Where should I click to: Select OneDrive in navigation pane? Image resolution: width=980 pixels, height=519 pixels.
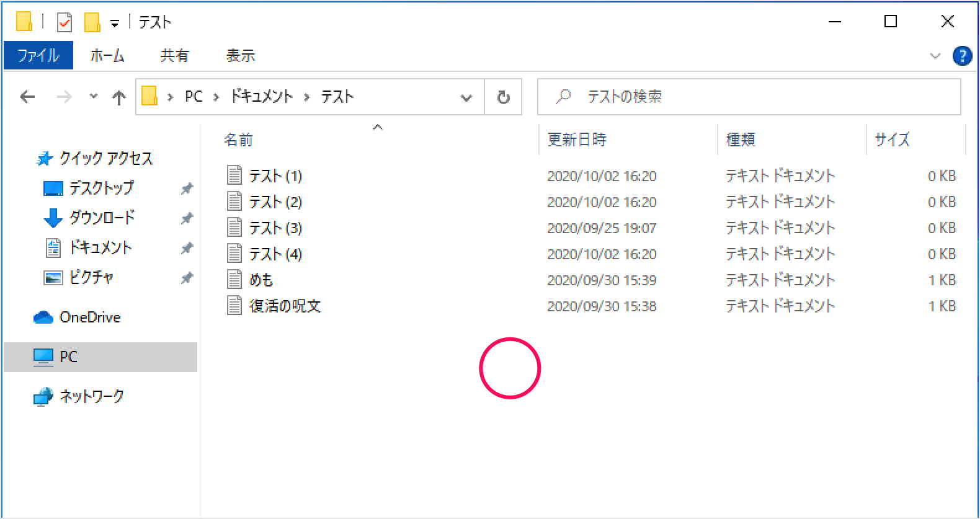[90, 317]
